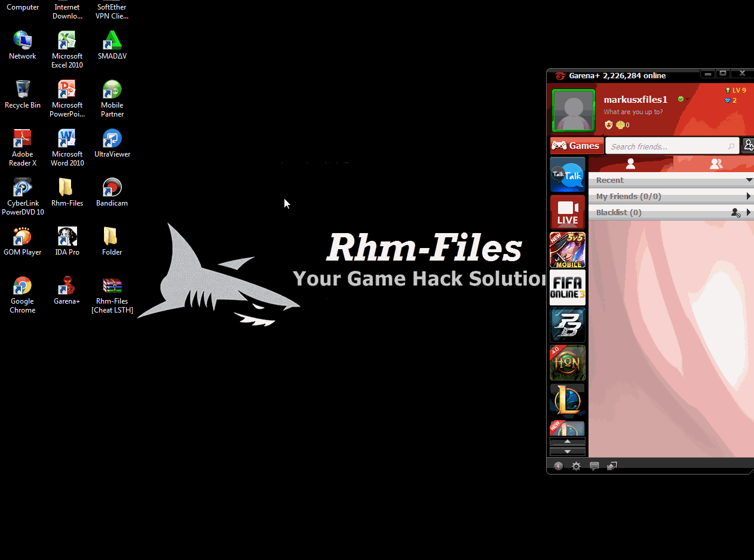Expand the Blacklist (0) group arrow
The image size is (754, 560).
pos(749,212)
